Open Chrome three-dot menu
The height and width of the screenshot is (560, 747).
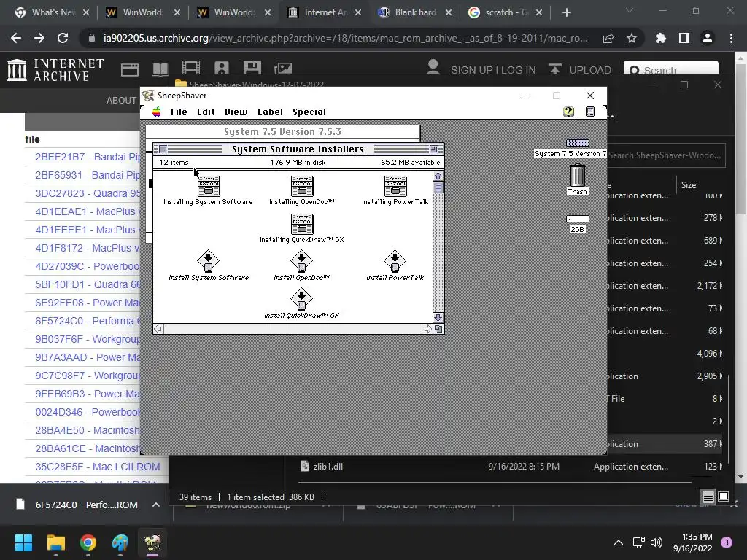click(x=731, y=38)
